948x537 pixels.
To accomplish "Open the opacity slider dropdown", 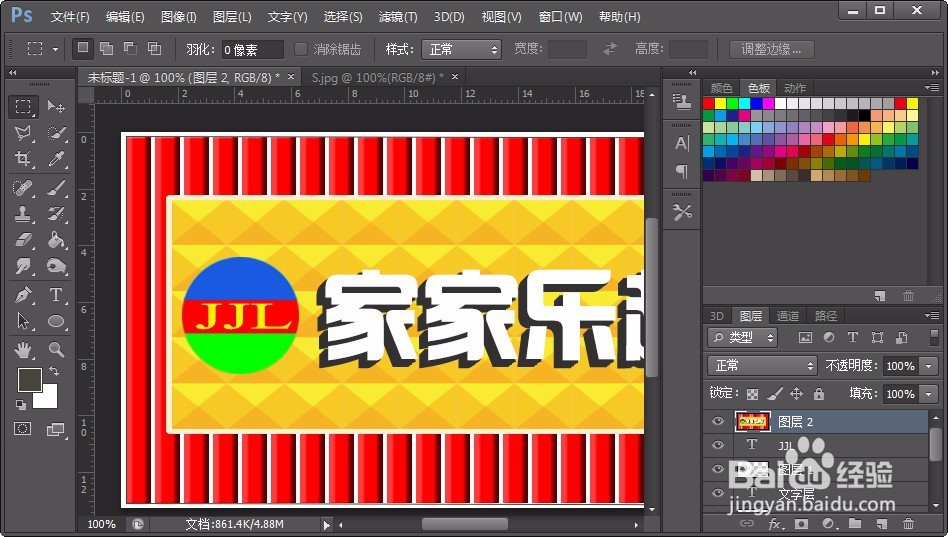I will click(929, 366).
